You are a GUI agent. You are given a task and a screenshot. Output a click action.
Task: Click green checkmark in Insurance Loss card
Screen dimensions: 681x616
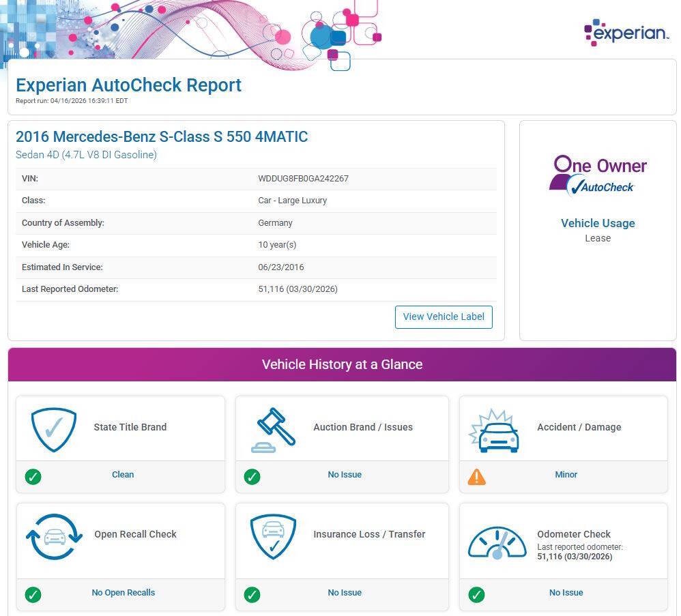coord(252,594)
